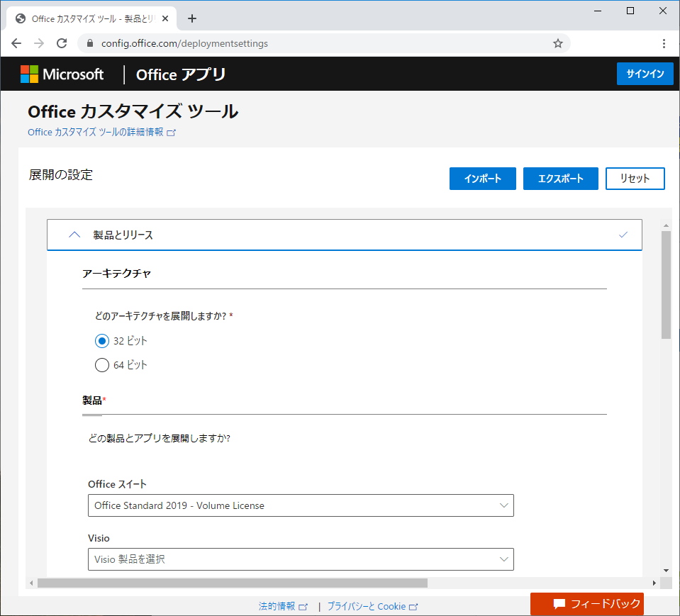Click the Microsoft logo

pyautogui.click(x=62, y=74)
